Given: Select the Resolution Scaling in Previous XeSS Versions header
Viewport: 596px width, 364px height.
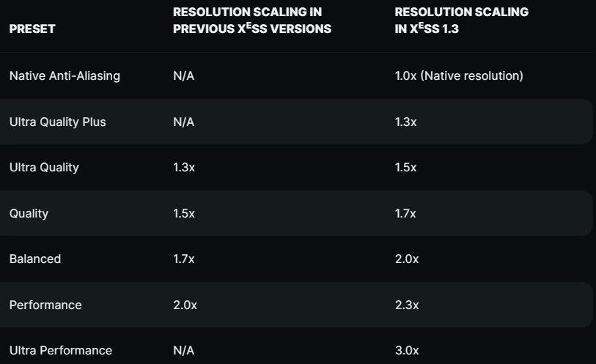Looking at the screenshot, I should (252, 21).
